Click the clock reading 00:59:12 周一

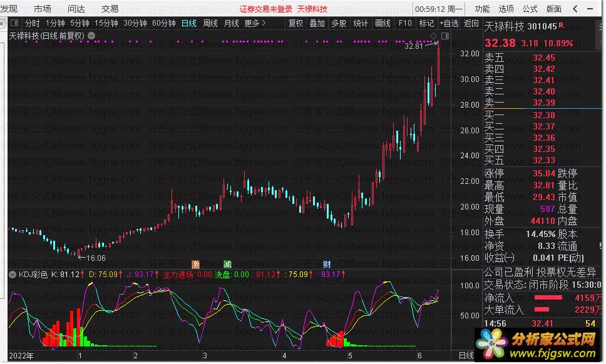click(x=439, y=9)
